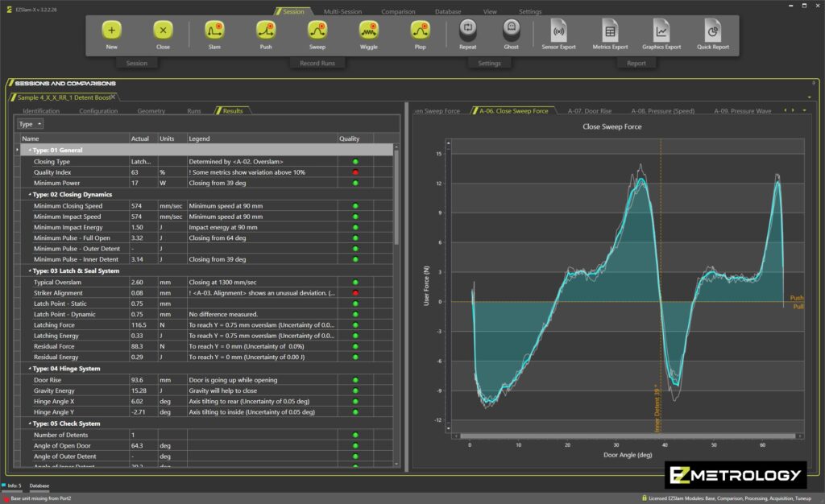Select the Sweep run icon
825x504 pixels.
tap(317, 31)
